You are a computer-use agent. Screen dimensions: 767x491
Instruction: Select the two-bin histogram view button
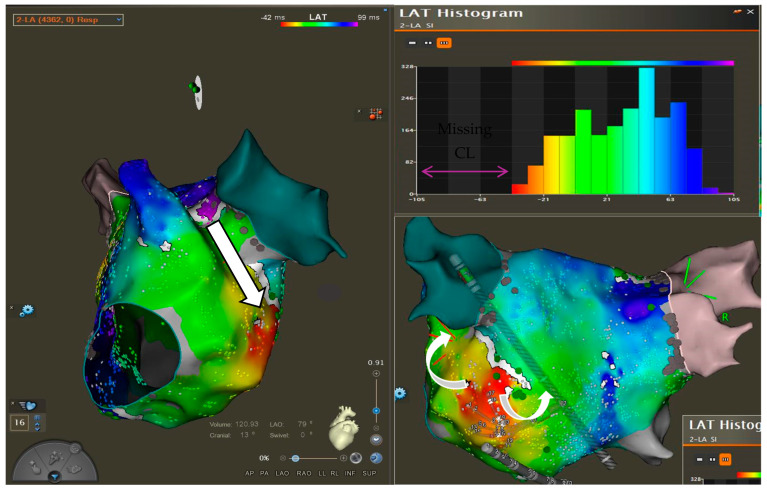tap(428, 43)
